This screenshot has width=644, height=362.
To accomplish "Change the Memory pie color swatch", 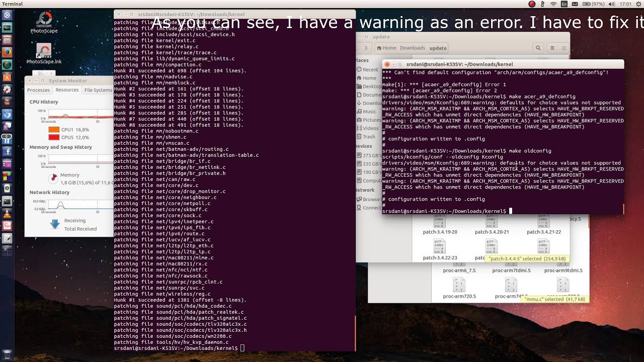I will tap(54, 178).
